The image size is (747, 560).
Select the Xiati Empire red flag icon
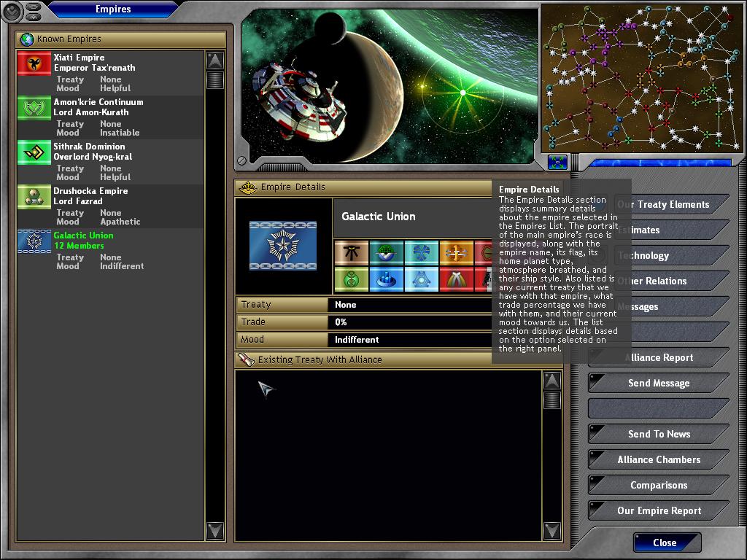(34, 64)
